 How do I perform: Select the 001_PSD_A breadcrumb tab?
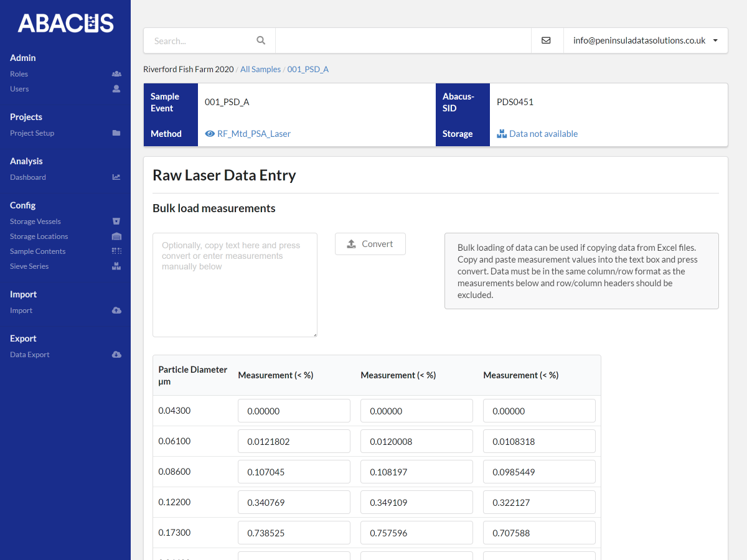308,69
